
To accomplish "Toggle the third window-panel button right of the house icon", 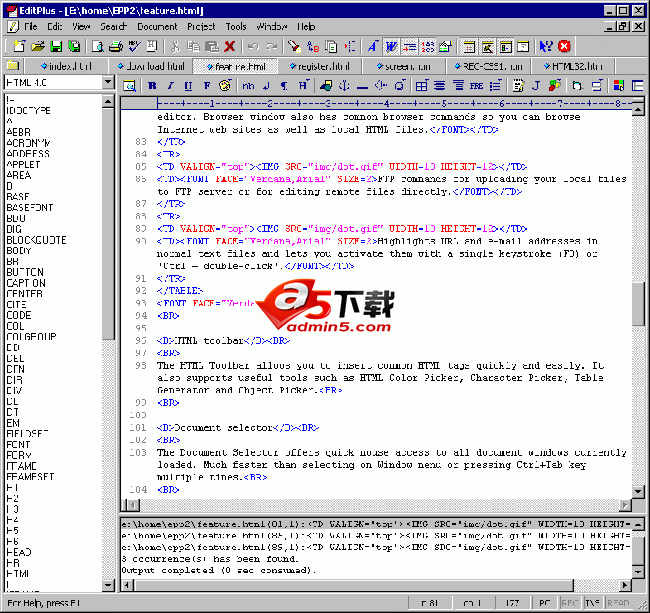I will 505,46.
